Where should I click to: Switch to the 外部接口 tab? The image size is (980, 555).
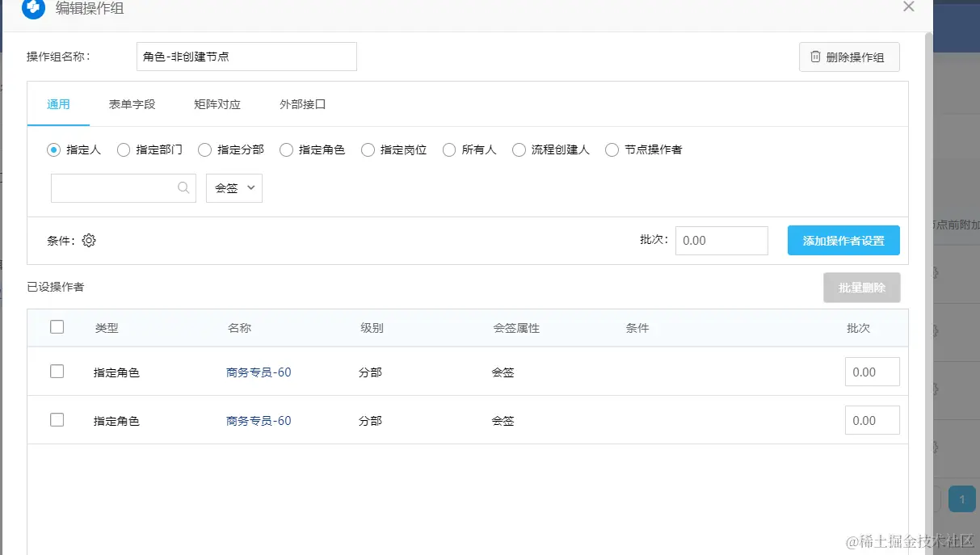(x=302, y=104)
